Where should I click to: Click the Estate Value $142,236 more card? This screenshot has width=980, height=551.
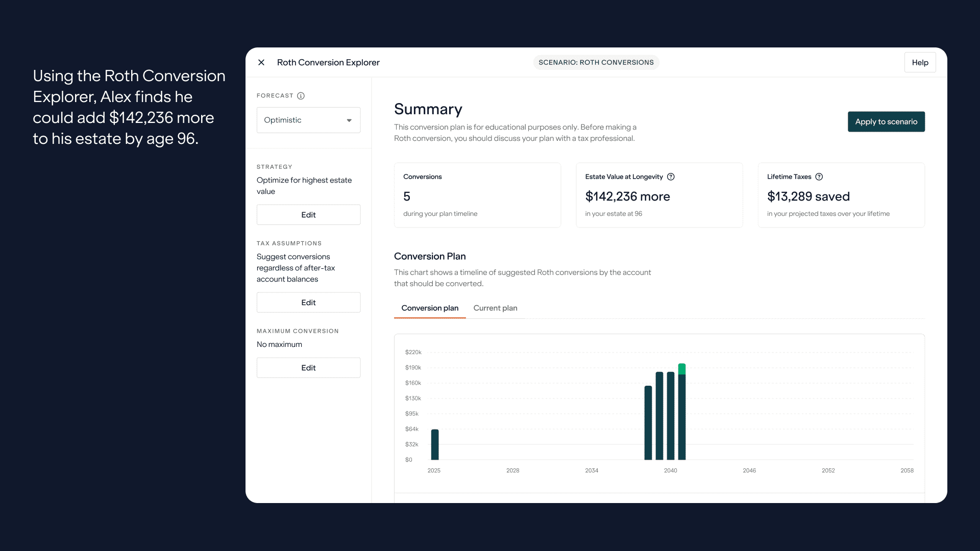point(658,195)
